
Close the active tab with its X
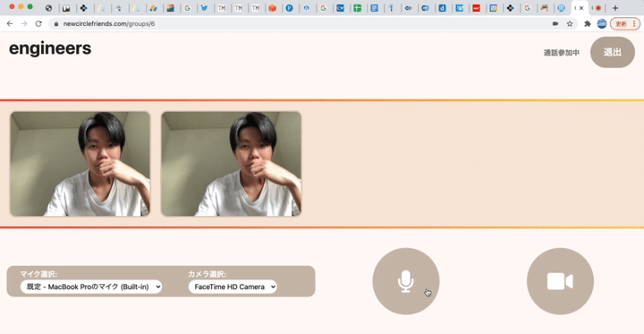click(x=581, y=8)
